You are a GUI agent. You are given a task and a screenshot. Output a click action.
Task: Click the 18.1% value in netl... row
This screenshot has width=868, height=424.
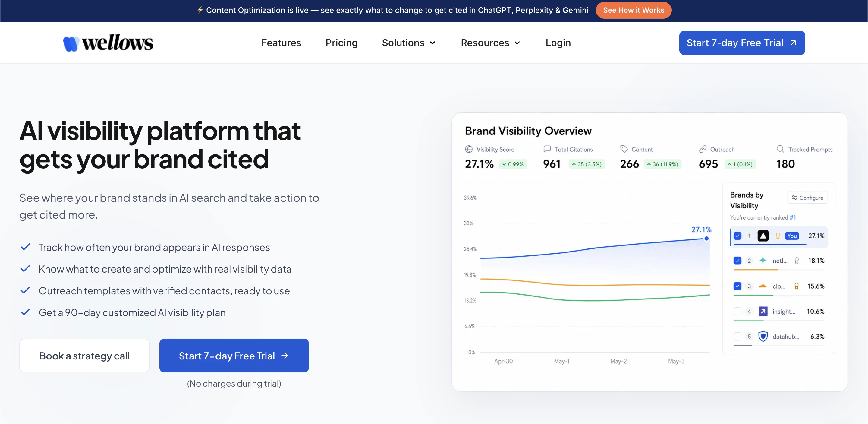(816, 261)
